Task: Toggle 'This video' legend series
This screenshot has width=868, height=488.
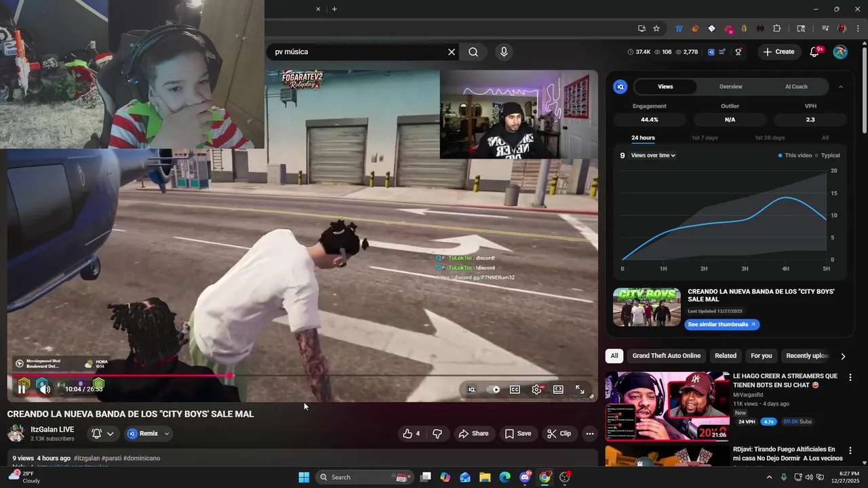Action: coord(795,155)
